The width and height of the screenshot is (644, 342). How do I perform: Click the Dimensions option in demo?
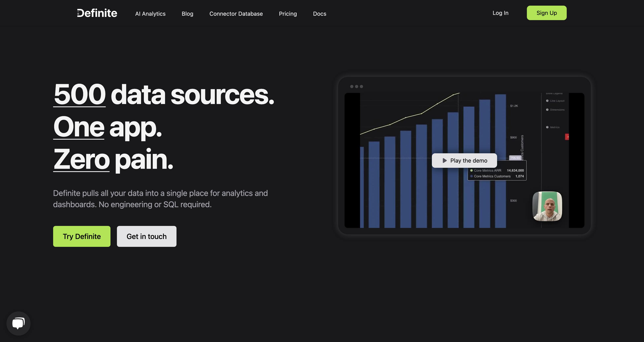555,110
